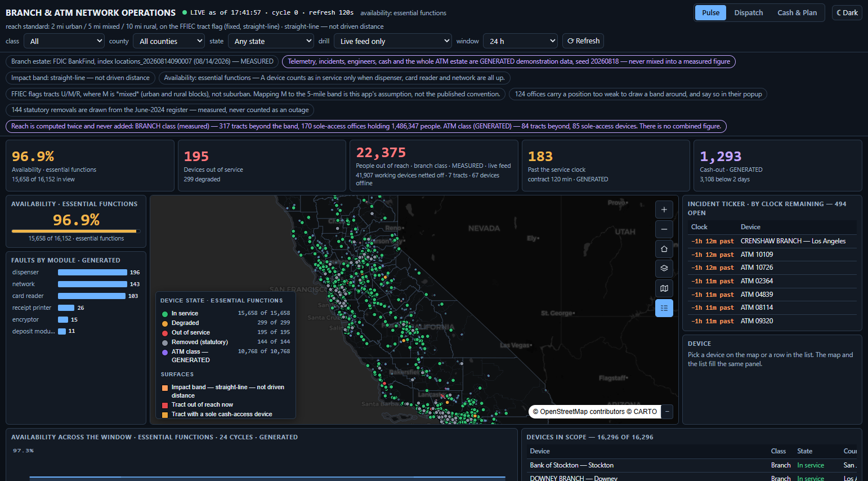This screenshot has width=868, height=481.
Task: Open the 195 Devices out of service card
Action: [x=262, y=166]
